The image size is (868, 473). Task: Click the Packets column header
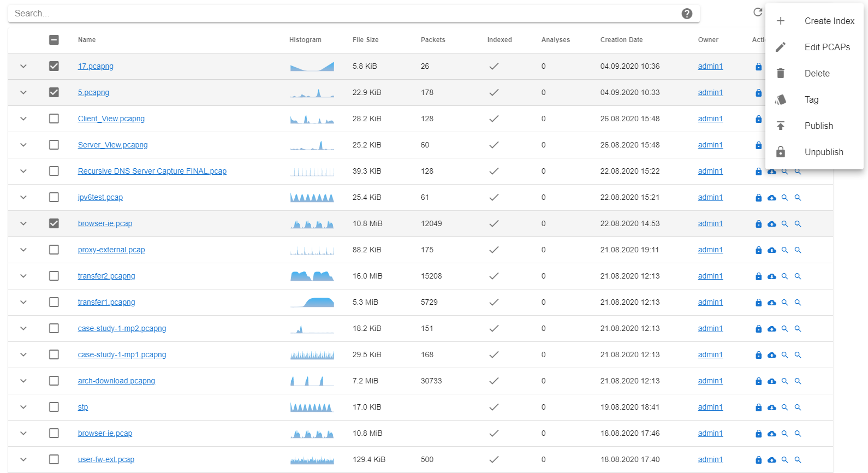coord(433,40)
